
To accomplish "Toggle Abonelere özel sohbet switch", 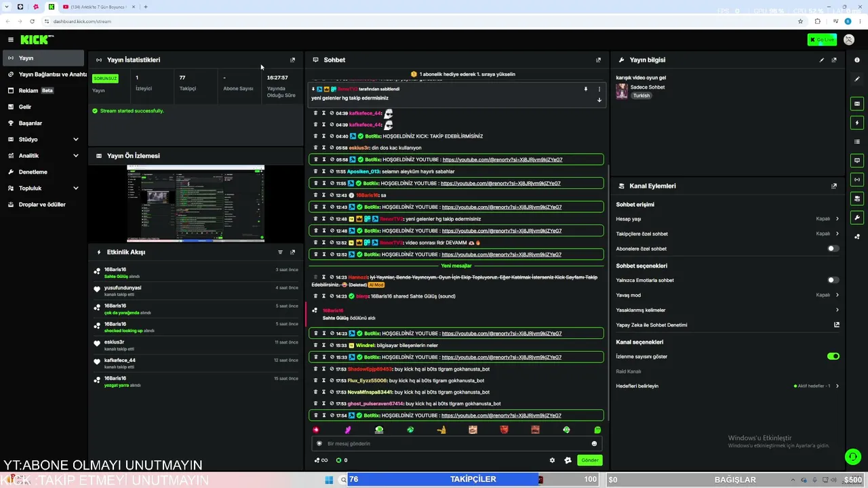I will coord(833,249).
